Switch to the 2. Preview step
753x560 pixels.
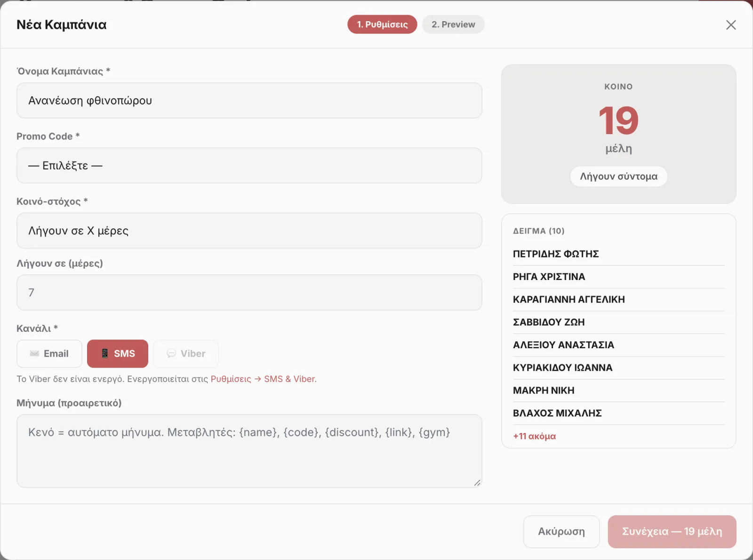pyautogui.click(x=453, y=24)
